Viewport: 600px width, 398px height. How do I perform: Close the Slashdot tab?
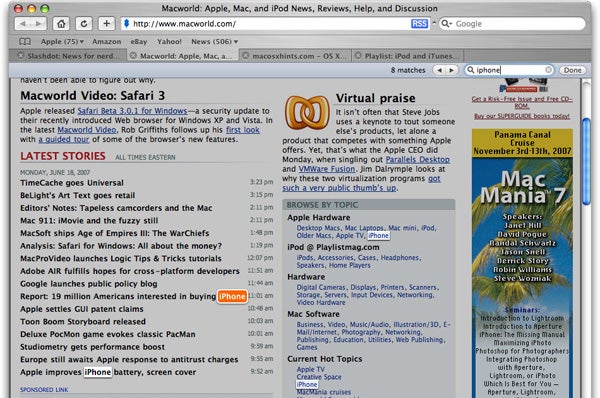pyautogui.click(x=21, y=56)
